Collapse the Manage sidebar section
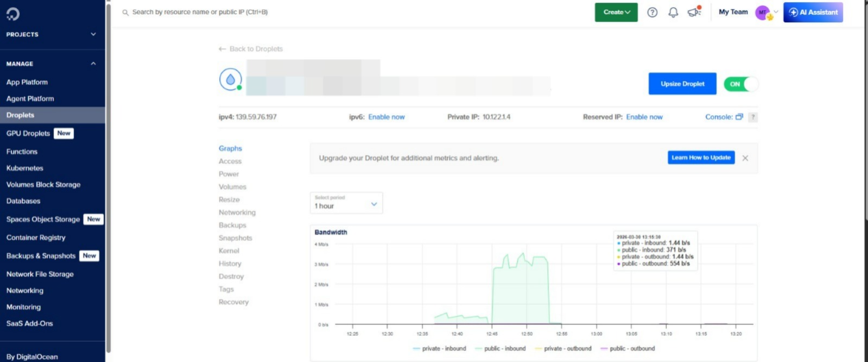The width and height of the screenshot is (868, 362). coord(93,64)
